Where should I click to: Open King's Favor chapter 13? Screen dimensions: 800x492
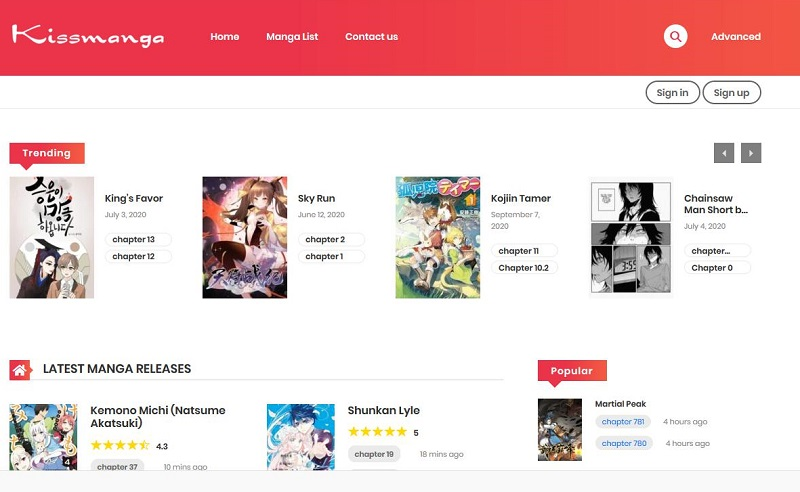click(x=138, y=239)
